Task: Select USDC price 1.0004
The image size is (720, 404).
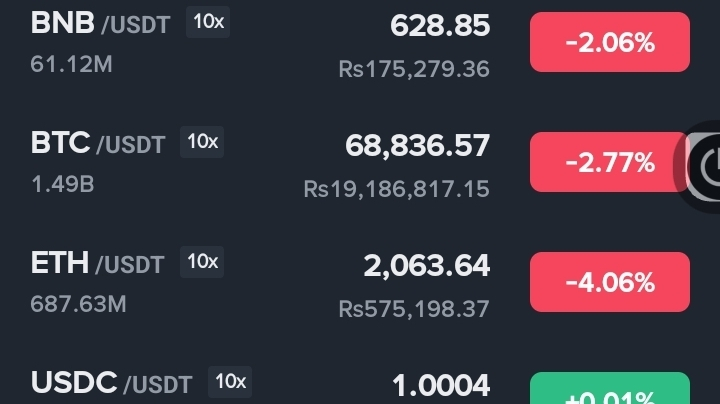Action: click(x=441, y=385)
